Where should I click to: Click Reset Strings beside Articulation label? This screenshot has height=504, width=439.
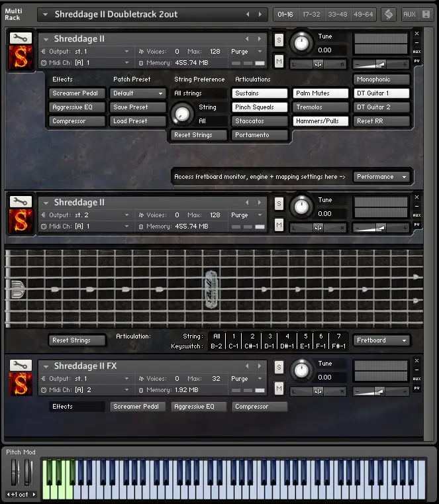77,340
